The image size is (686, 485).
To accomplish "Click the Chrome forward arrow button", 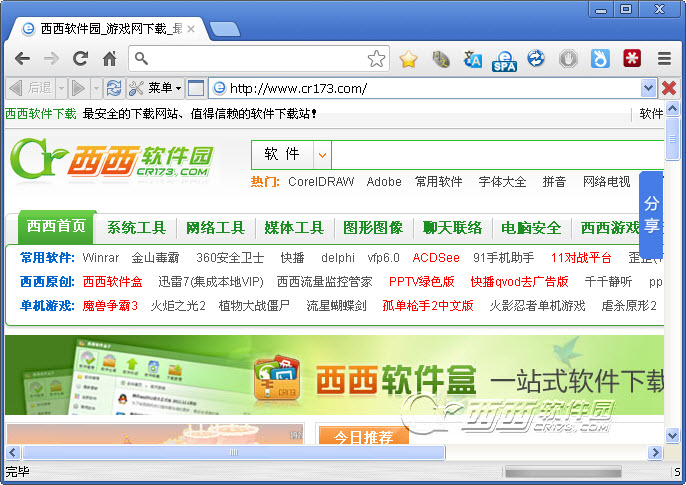I will point(51,58).
